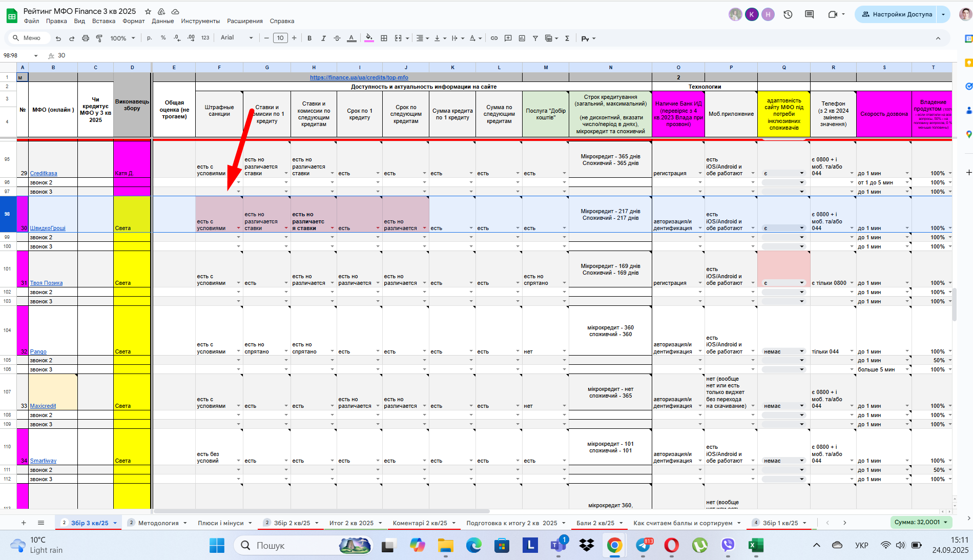This screenshot has height=560, width=973.
Task: Toggle Bold formatting
Action: pyautogui.click(x=309, y=38)
